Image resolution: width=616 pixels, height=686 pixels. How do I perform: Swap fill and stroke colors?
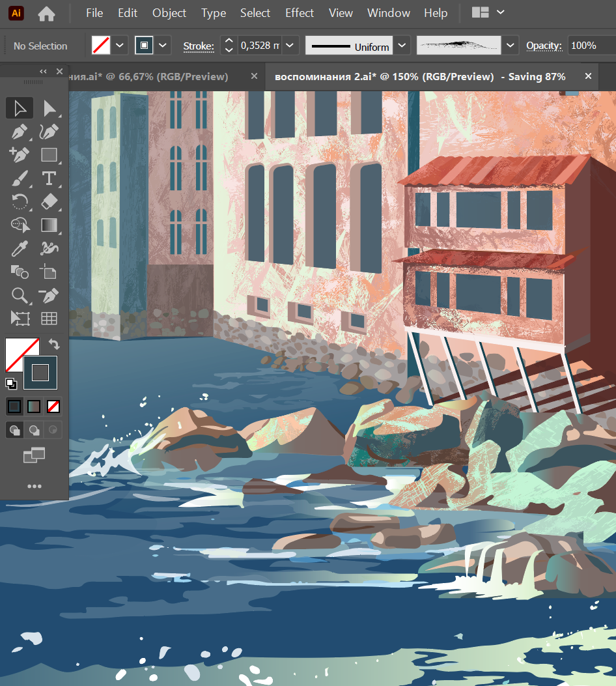[54, 343]
